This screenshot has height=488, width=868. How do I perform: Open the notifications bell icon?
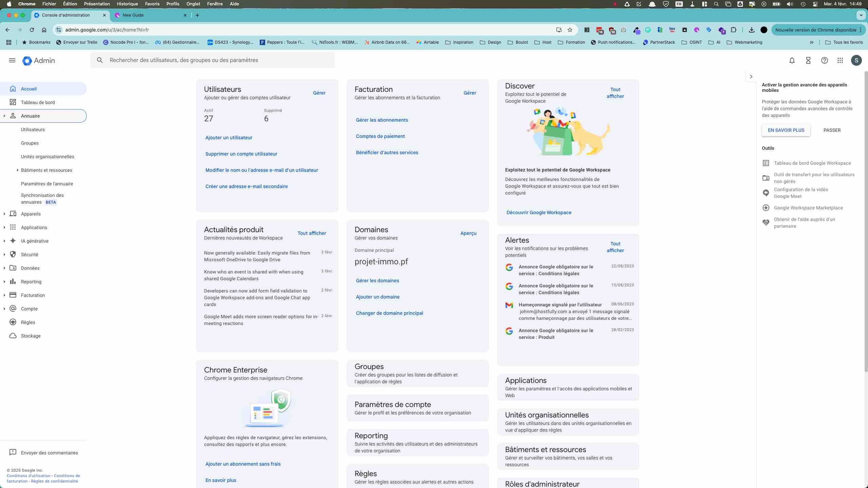pos(792,60)
